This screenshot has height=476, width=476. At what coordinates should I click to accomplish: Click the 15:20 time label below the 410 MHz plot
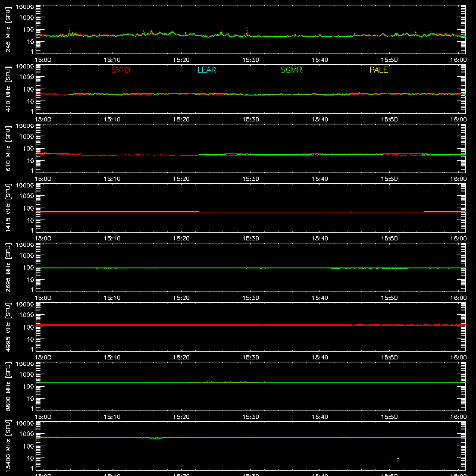point(181,120)
